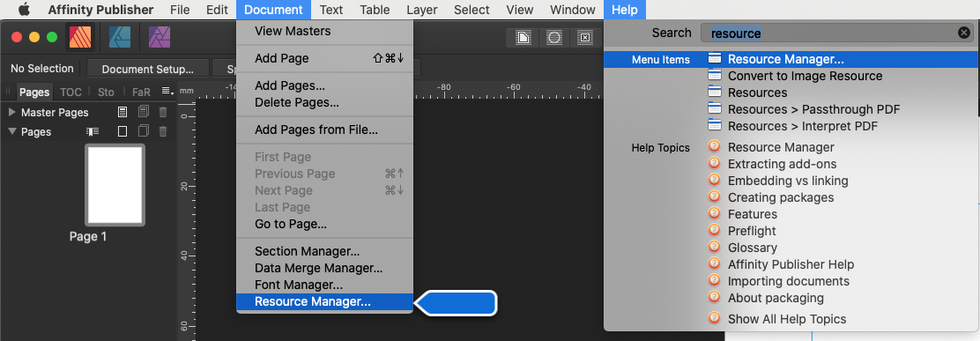
Task: Click trash icon in Pages row
Action: pyautogui.click(x=162, y=132)
